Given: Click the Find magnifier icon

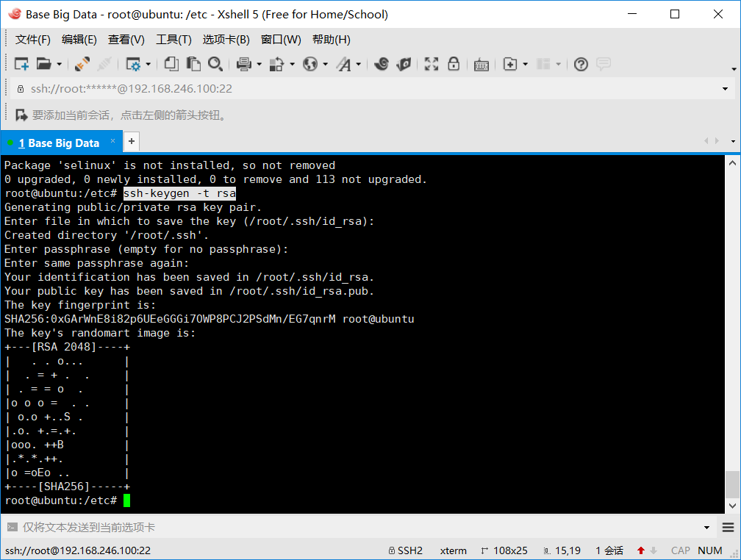Looking at the screenshot, I should point(215,64).
